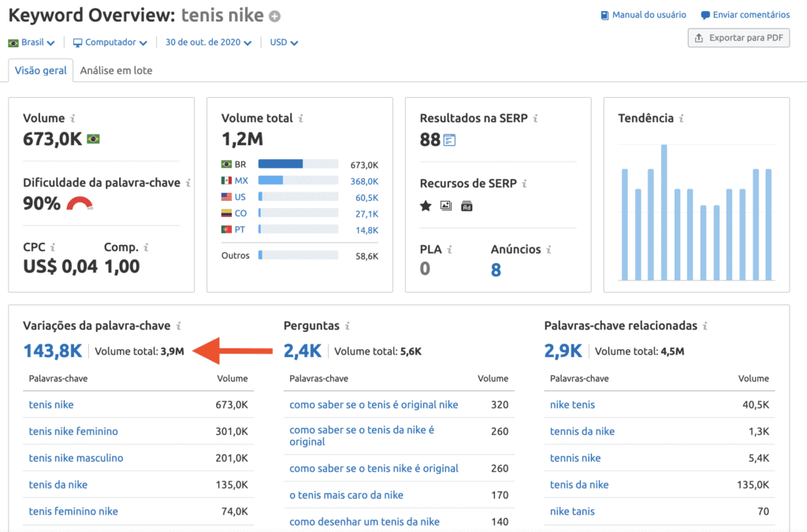Select the Outros volume bar
Viewport: 807px width, 532px height.
(x=299, y=255)
